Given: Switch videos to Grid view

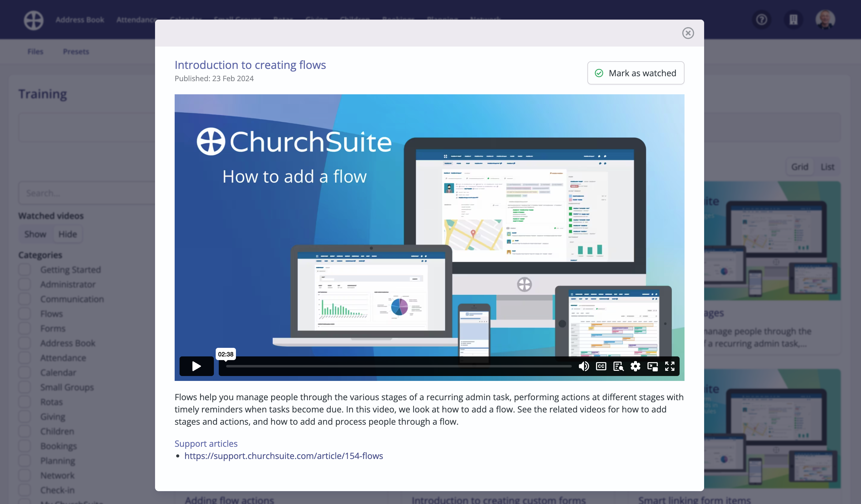Looking at the screenshot, I should (800, 167).
